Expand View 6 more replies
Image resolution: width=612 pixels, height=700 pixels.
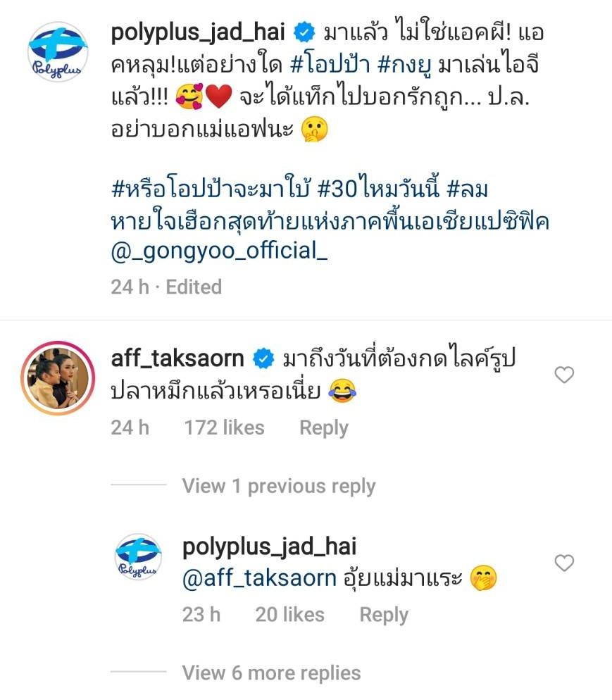point(271,673)
